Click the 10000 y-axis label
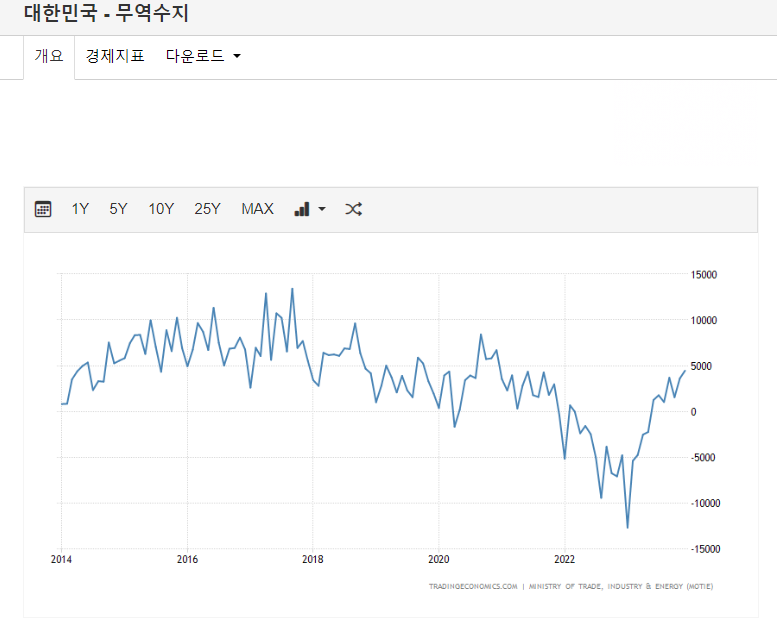777x640 pixels. (x=704, y=320)
